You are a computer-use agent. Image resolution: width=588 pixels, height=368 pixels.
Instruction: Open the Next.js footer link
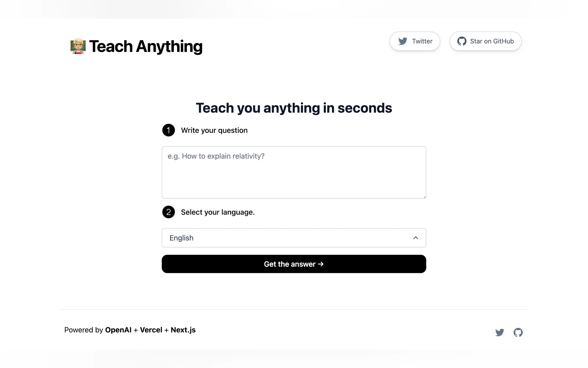click(x=183, y=330)
